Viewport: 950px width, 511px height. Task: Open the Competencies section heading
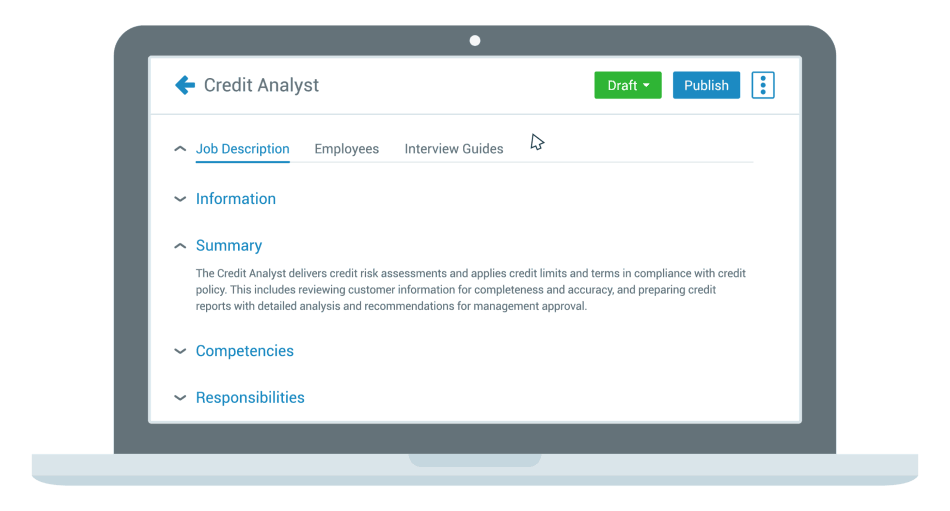[245, 351]
